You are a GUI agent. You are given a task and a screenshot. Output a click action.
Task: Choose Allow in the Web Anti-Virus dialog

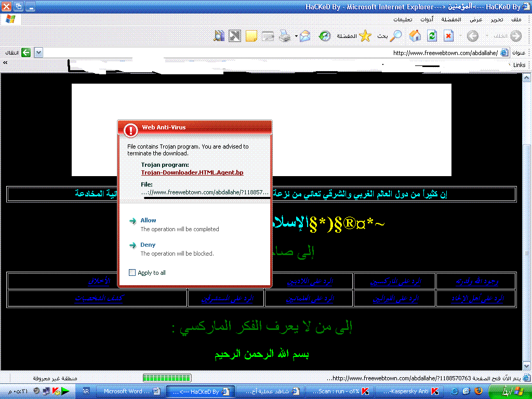[x=148, y=220]
